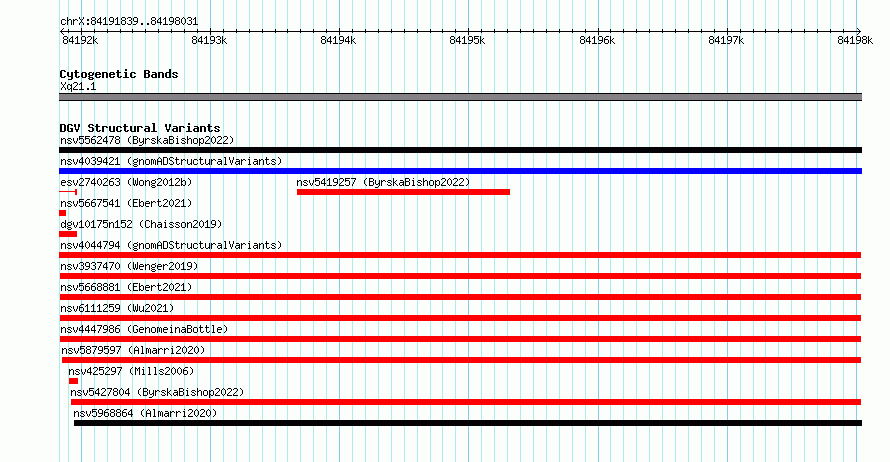
Task: Click the 84196k ruler tick label
Action: pyautogui.click(x=597, y=40)
